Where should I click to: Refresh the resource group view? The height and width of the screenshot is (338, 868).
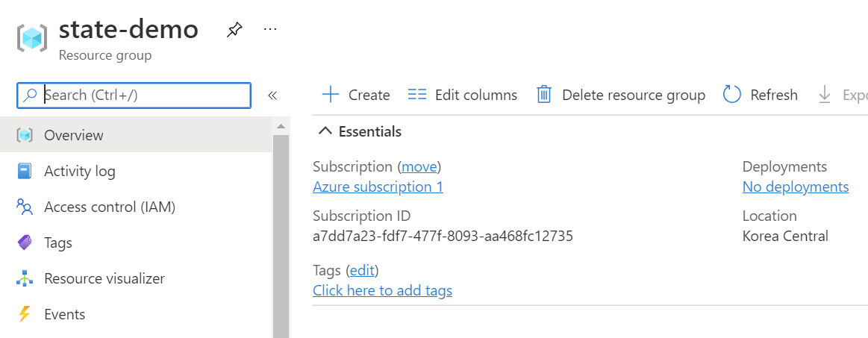tap(760, 95)
